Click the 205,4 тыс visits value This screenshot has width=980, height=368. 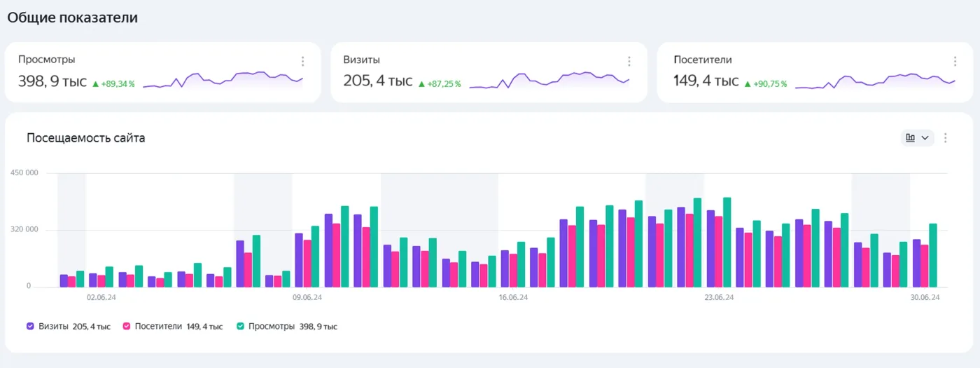[x=378, y=81]
